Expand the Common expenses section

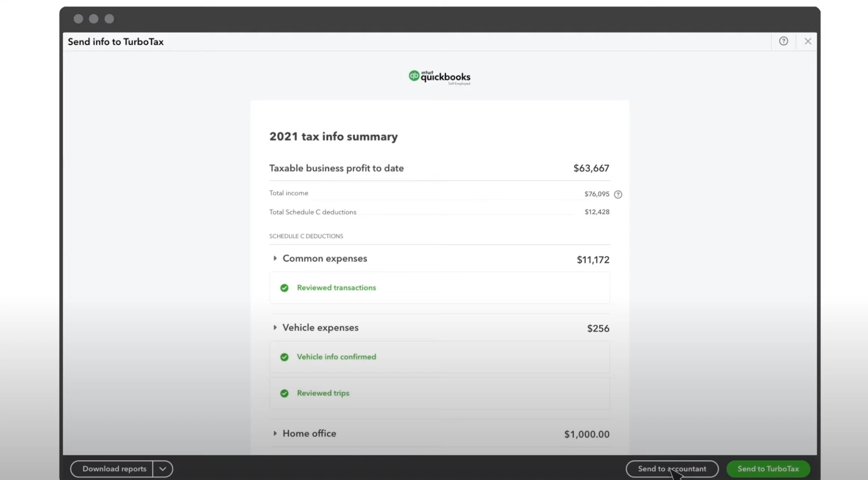point(276,258)
